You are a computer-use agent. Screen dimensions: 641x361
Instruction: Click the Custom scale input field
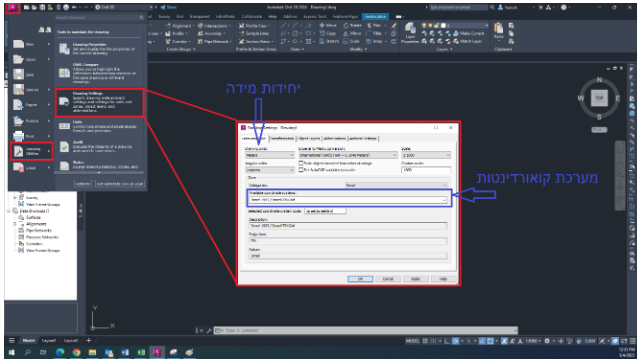point(426,170)
